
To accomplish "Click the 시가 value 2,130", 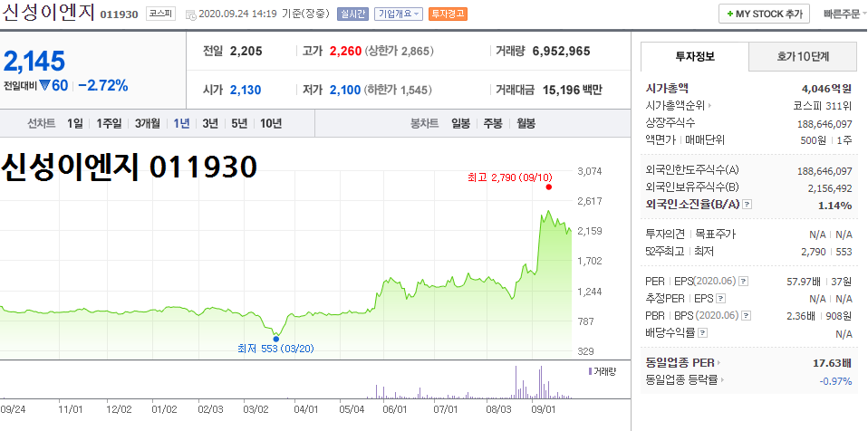I will (x=246, y=90).
